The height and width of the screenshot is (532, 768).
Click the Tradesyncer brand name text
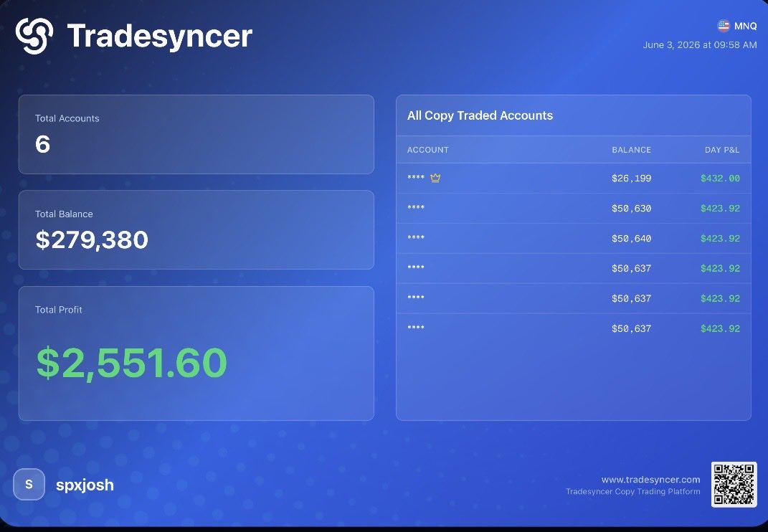click(x=160, y=37)
